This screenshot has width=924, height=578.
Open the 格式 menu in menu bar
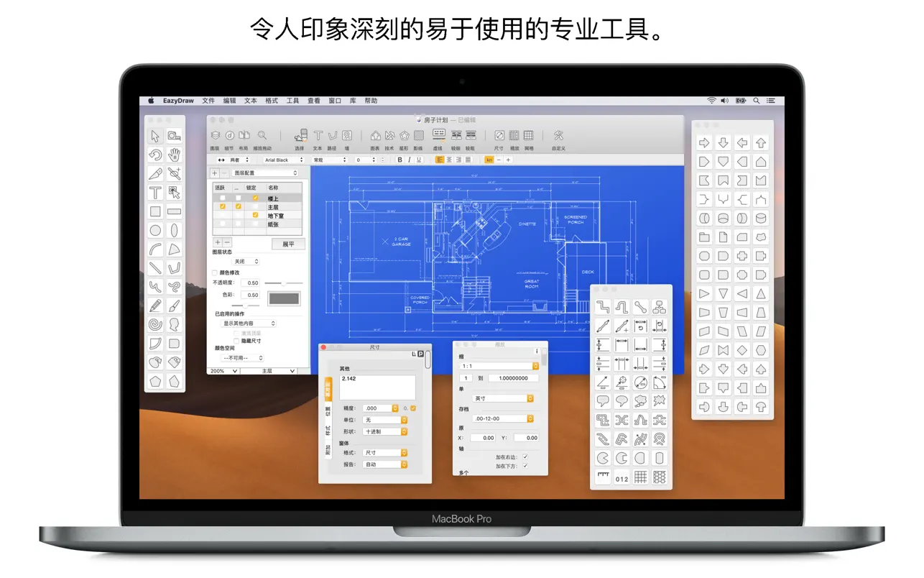(x=271, y=101)
